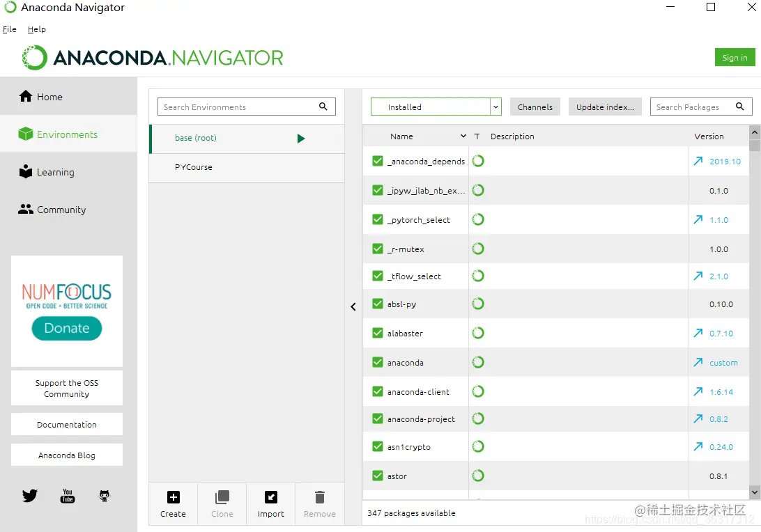Click the type circle icon for absl-py
Viewport: 761px width, 532px height.
478,304
